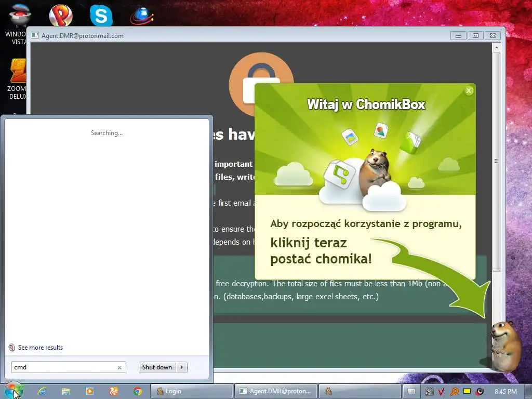This screenshot has height=399, width=532.
Task: Launch UC Browser from taskbar
Action: click(x=113, y=391)
